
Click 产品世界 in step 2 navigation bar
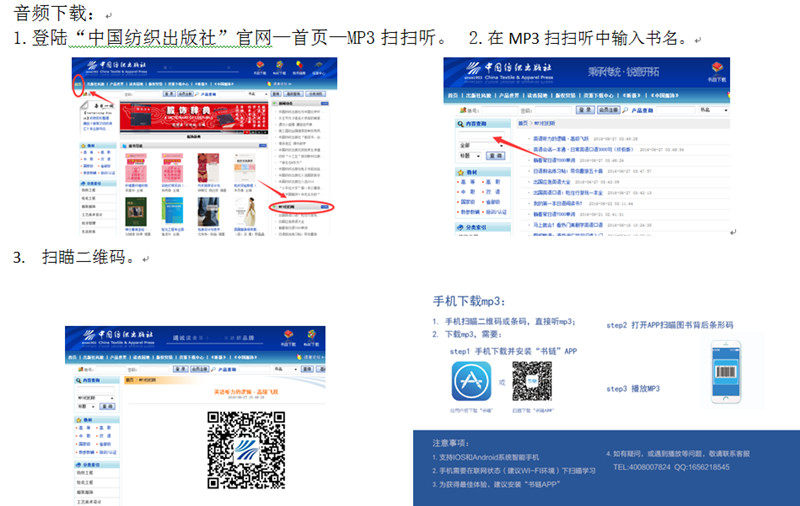click(x=509, y=95)
